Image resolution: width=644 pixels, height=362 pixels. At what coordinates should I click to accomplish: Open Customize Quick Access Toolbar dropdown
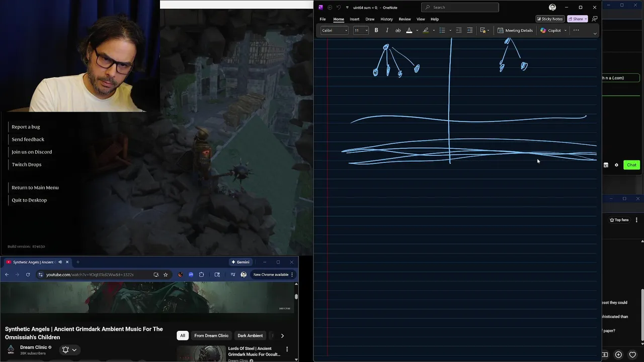(x=347, y=8)
